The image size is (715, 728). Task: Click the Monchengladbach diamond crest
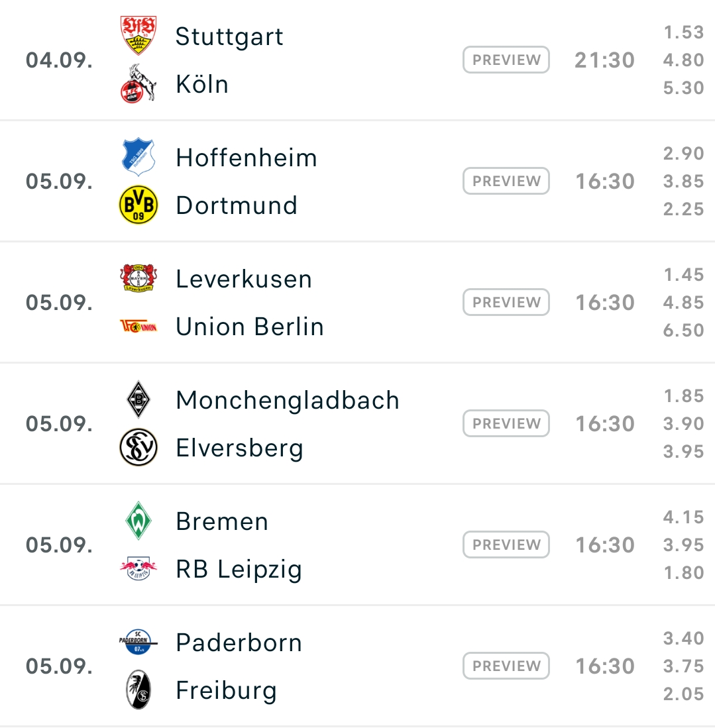point(138,399)
